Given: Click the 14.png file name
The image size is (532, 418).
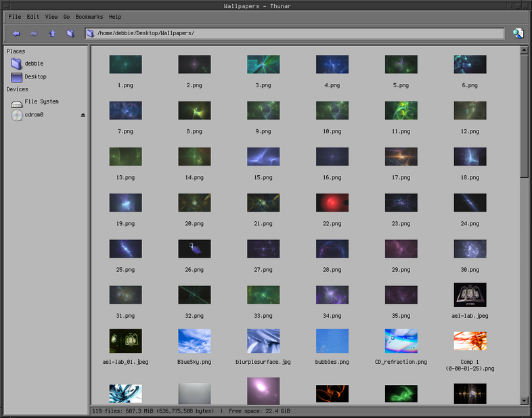Looking at the screenshot, I should pos(194,178).
